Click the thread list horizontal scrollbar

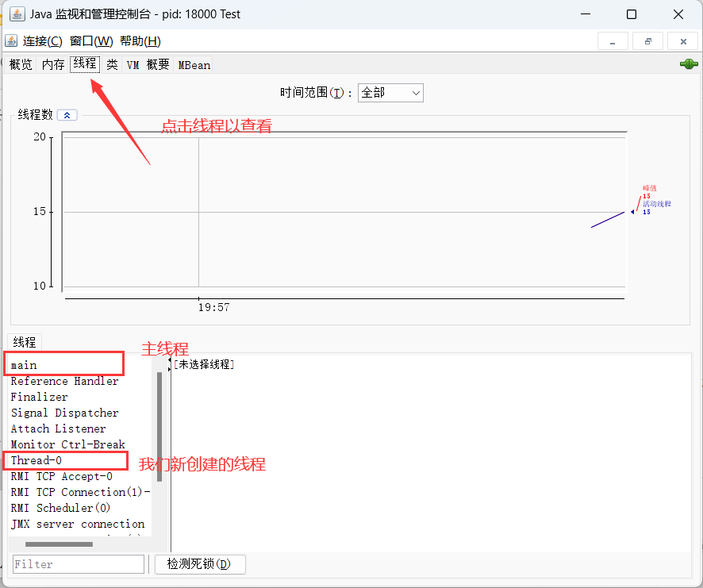59,544
